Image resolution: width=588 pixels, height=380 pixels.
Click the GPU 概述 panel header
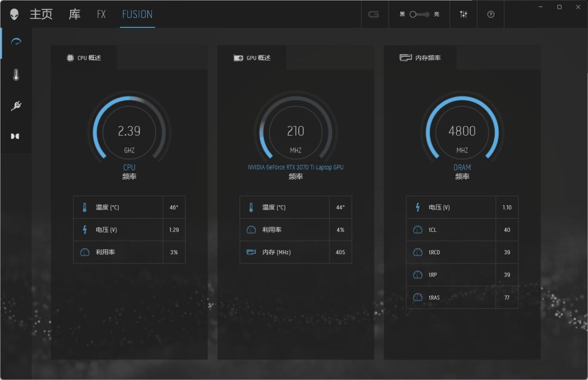pos(252,58)
